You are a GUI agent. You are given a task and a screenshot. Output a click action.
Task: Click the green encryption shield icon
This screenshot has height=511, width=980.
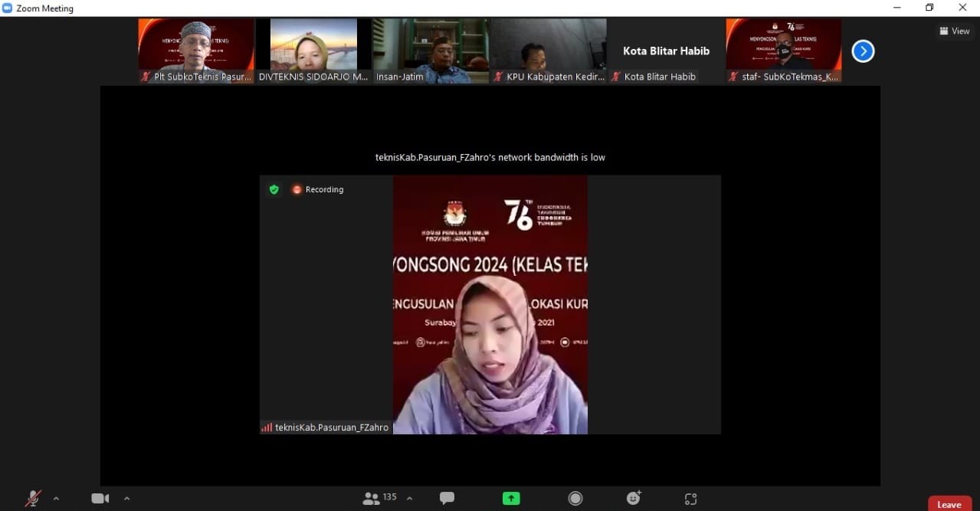[274, 189]
